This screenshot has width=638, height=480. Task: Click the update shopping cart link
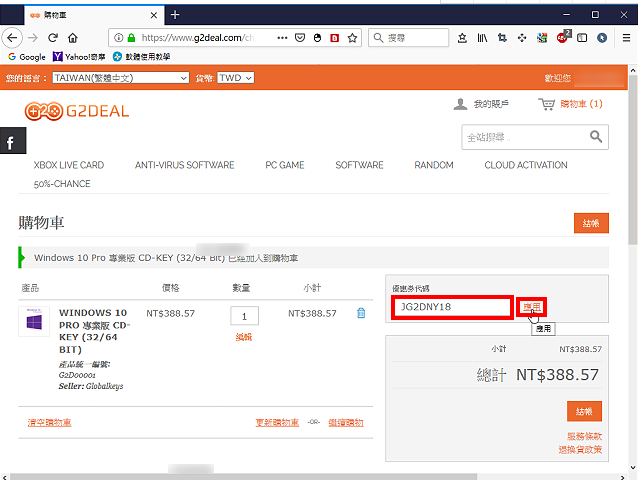pos(277,423)
